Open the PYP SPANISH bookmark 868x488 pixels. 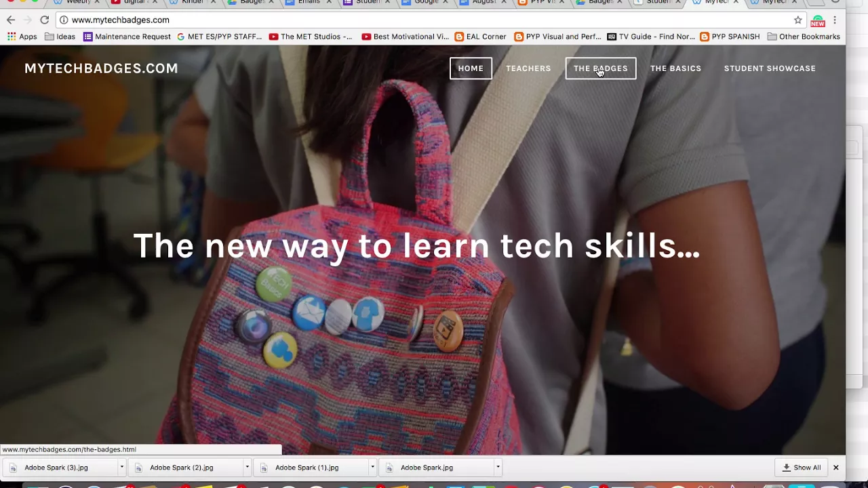730,37
